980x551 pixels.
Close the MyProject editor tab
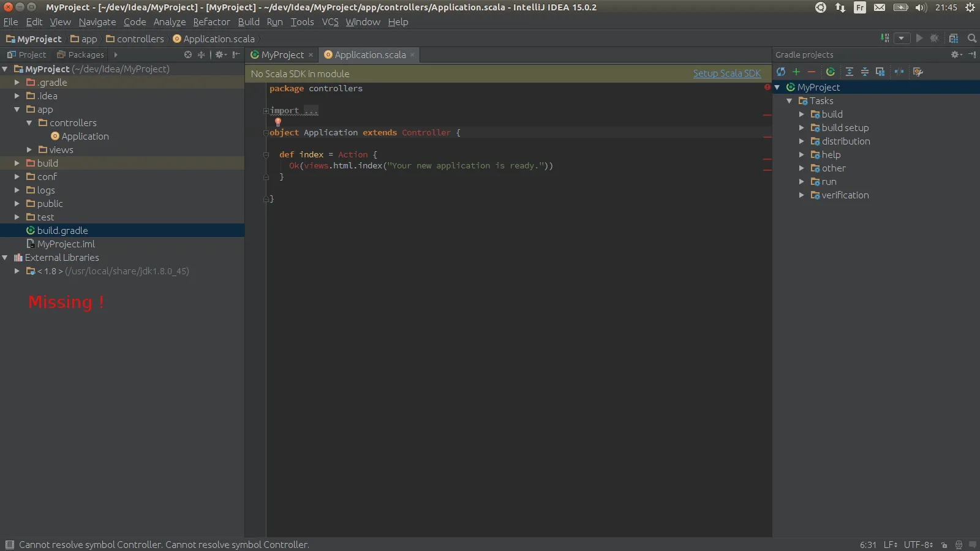[311, 54]
